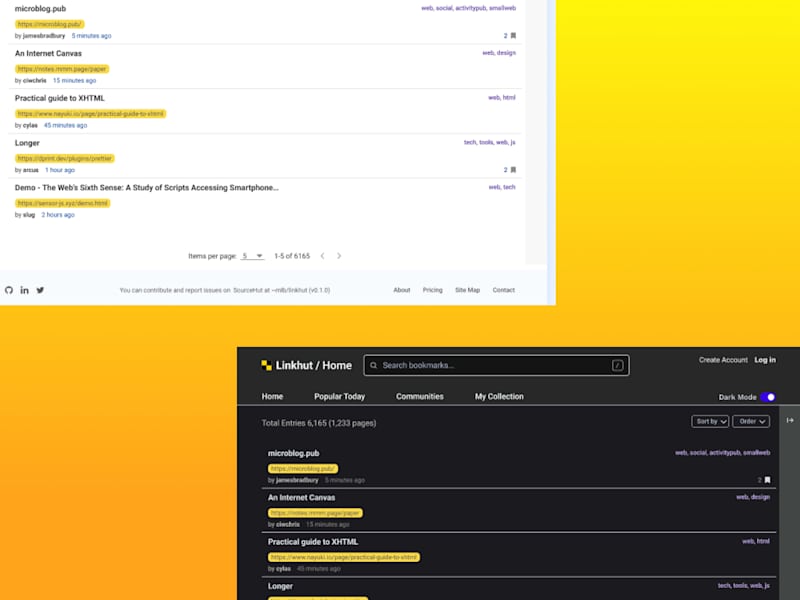Open the Communities tab
The image size is (800, 600).
(419, 396)
